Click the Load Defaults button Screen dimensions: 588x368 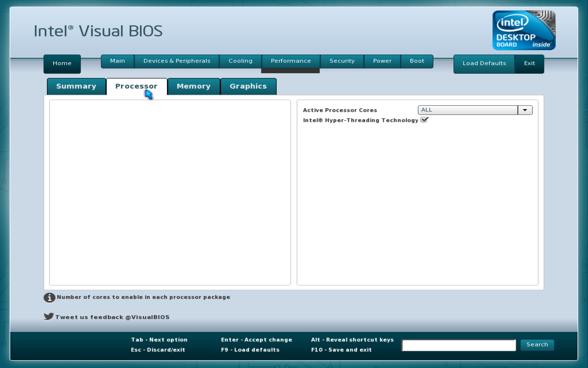pos(484,63)
